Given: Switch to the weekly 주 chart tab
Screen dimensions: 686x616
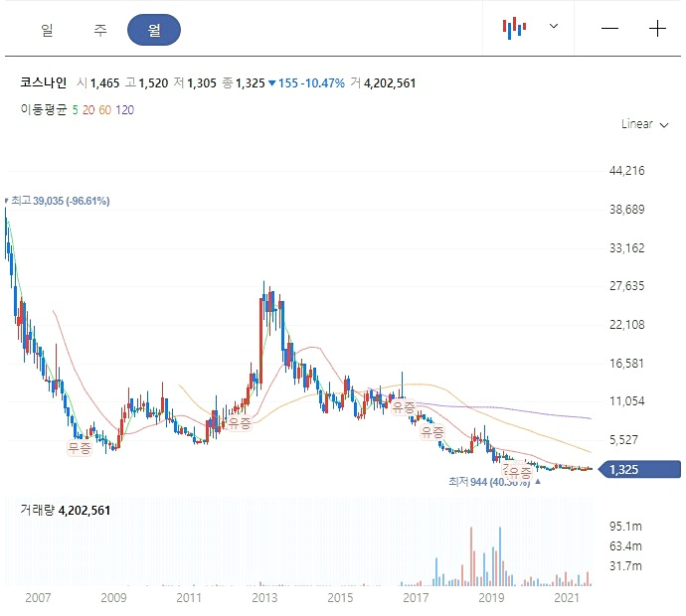Looking at the screenshot, I should (x=100, y=30).
